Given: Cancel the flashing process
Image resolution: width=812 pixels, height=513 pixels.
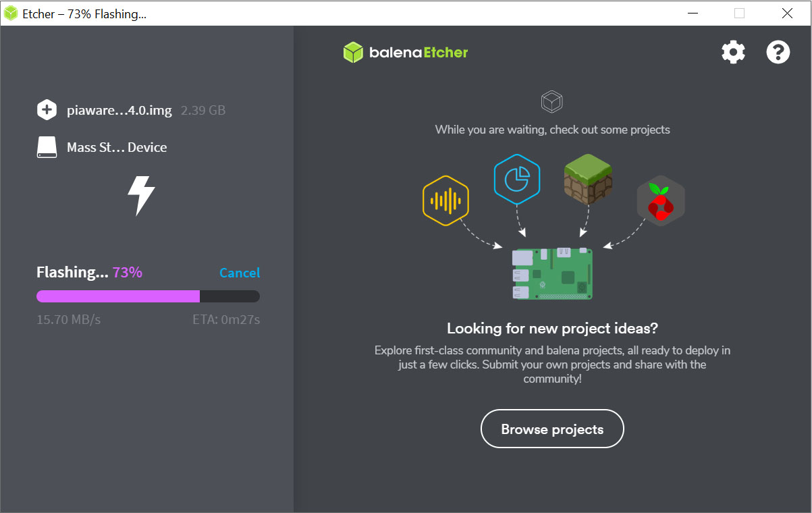Looking at the screenshot, I should (x=240, y=273).
